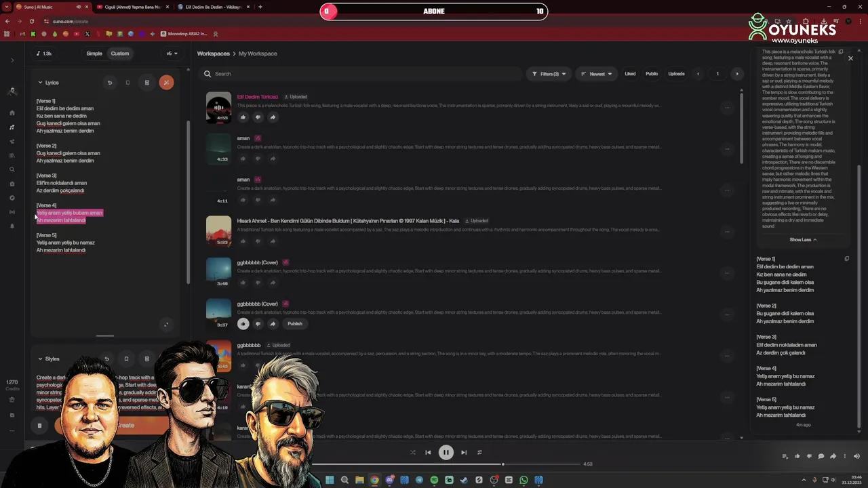The width and height of the screenshot is (868, 488).
Task: Dislike the Elif Dedim Türküsü track
Action: [258, 117]
